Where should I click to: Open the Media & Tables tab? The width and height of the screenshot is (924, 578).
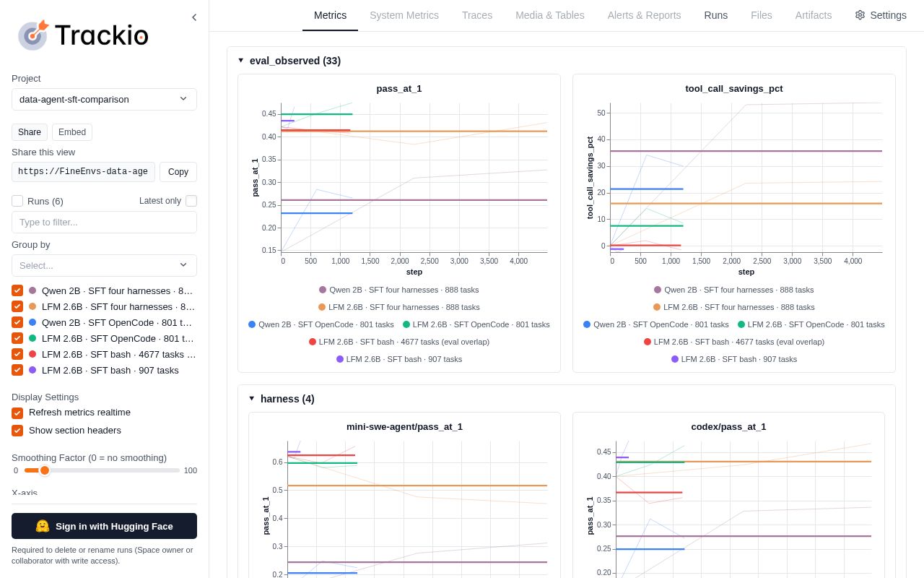550,15
